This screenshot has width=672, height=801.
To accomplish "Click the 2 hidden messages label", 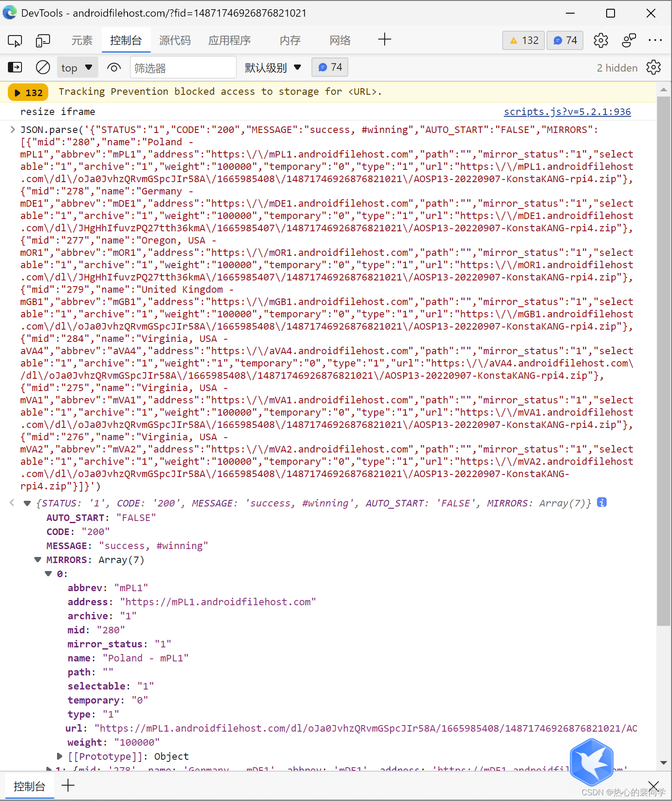I will pos(617,68).
